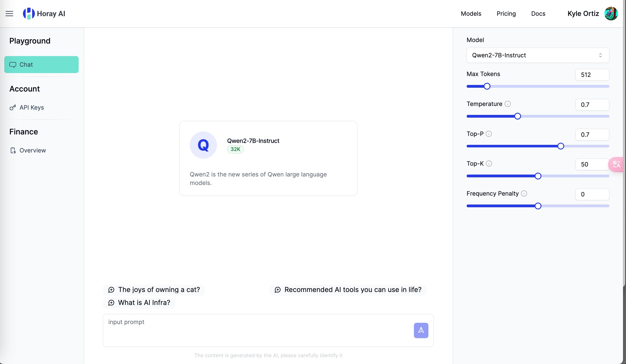Image resolution: width=626 pixels, height=364 pixels.
Task: Click the Qwen2-7B-Instruct card title
Action: (253, 141)
